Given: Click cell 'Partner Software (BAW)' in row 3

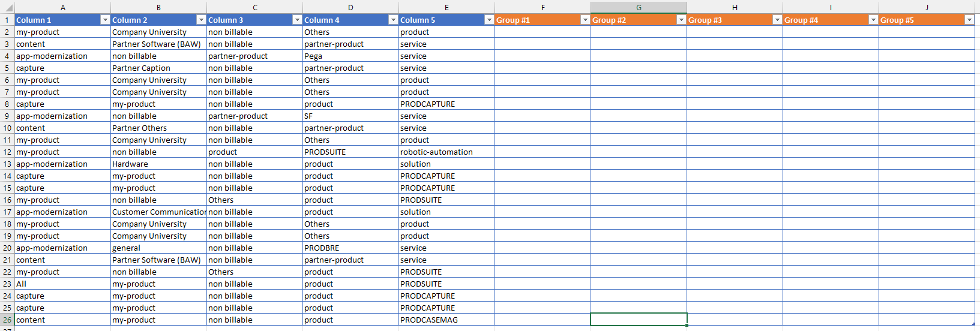Looking at the screenshot, I should [x=159, y=44].
